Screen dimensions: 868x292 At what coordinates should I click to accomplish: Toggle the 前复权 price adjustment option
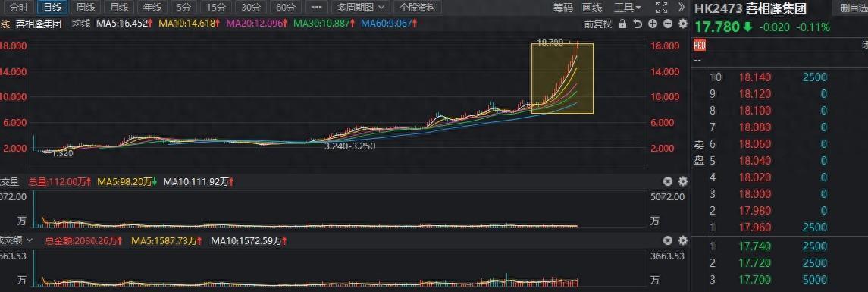(598, 24)
